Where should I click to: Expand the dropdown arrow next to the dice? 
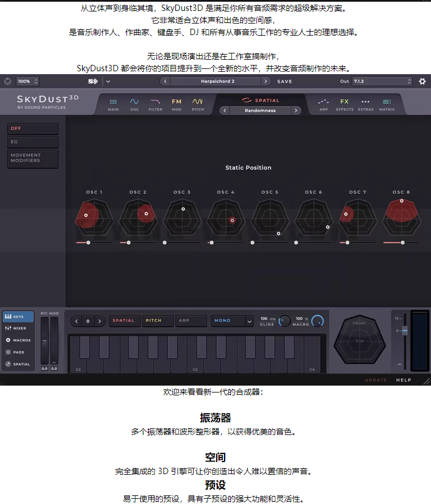pyautogui.click(x=108, y=82)
